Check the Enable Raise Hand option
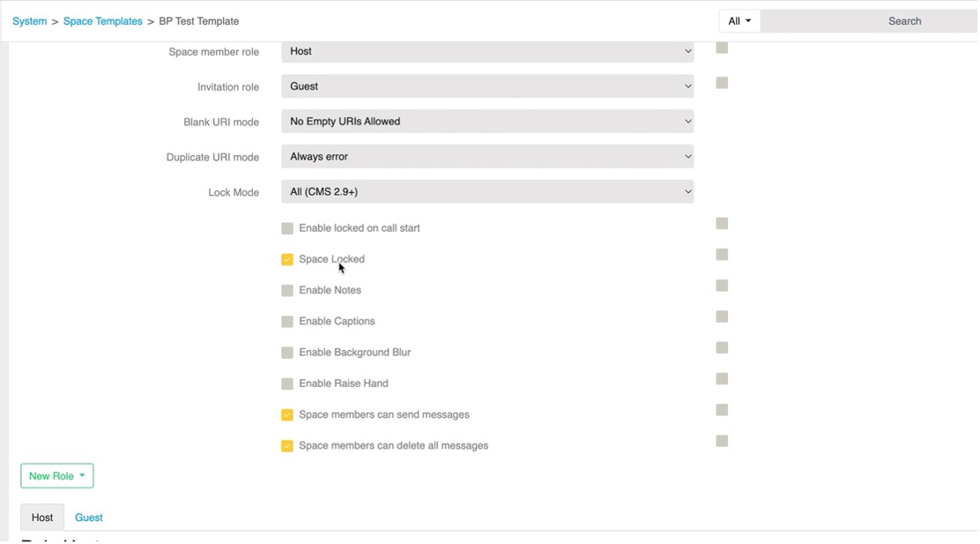The image size is (980, 544). (287, 384)
